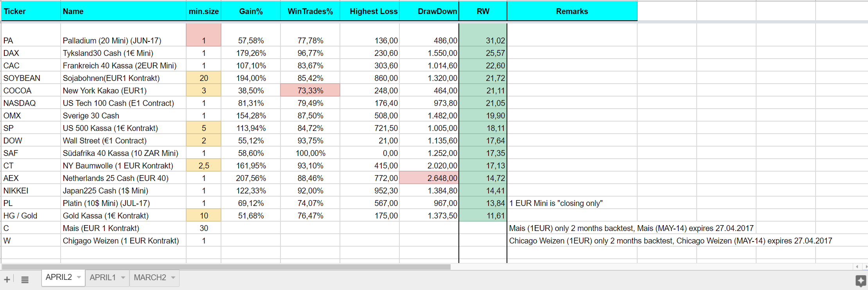The height and width of the screenshot is (290, 868).
Task: Click the RW value 11,61 for Gold
Action: [x=483, y=215]
